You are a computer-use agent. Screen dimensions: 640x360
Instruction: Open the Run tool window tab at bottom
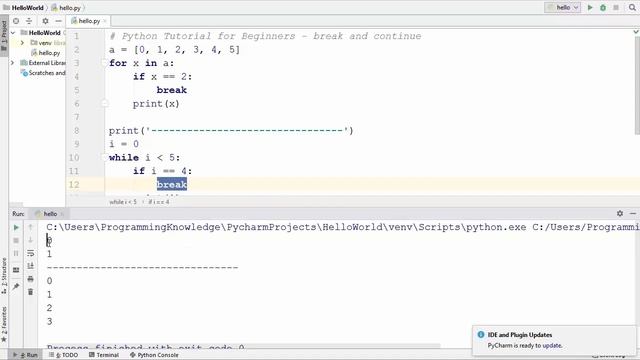coord(26,355)
